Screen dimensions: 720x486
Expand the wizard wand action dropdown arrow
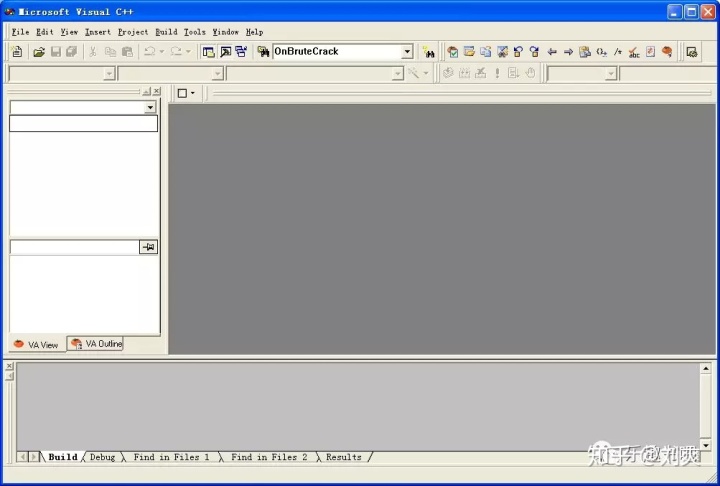(x=426, y=73)
